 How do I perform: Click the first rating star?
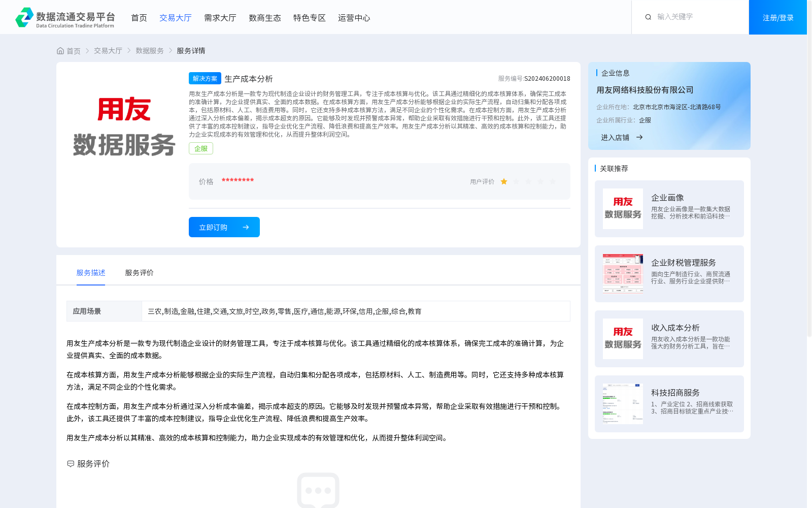[x=504, y=181]
